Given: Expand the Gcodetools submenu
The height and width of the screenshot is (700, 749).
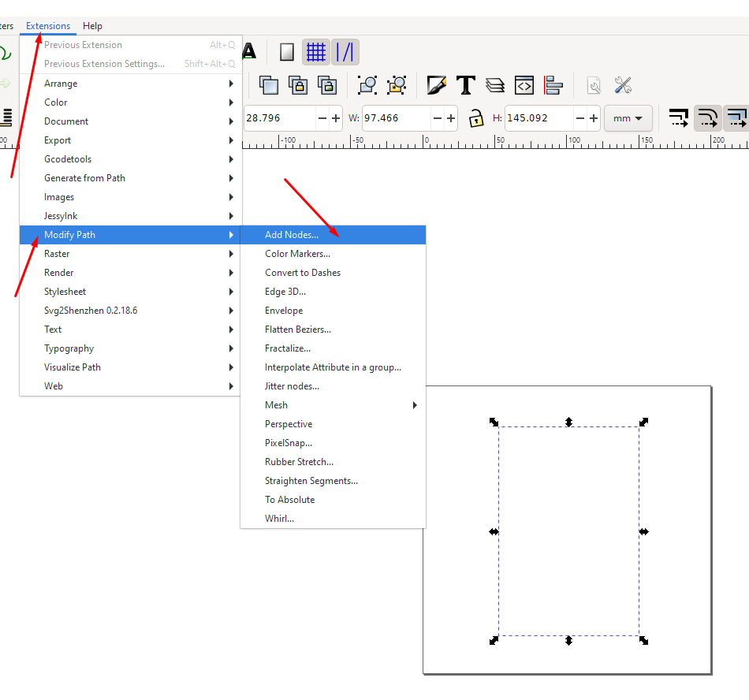Looking at the screenshot, I should click(x=130, y=159).
